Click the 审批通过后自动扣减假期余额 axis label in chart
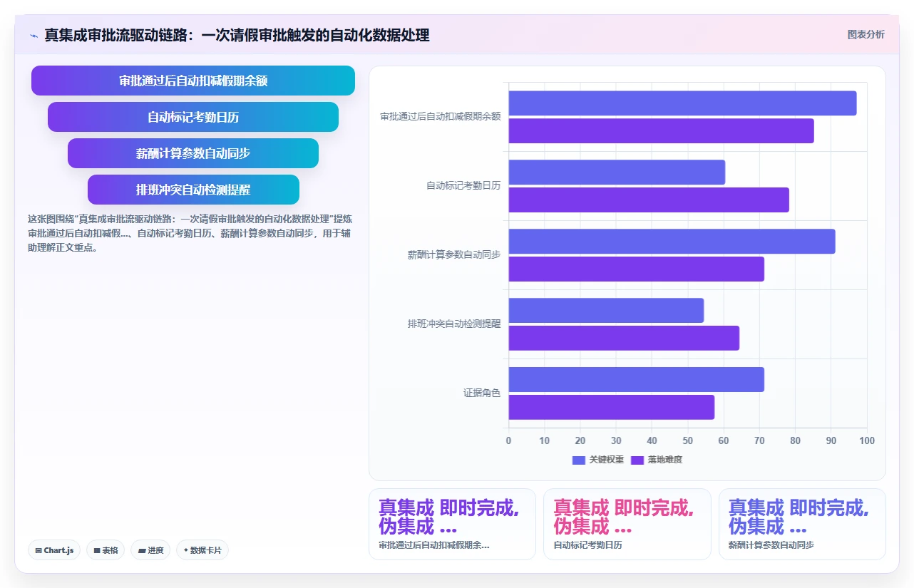 441,116
